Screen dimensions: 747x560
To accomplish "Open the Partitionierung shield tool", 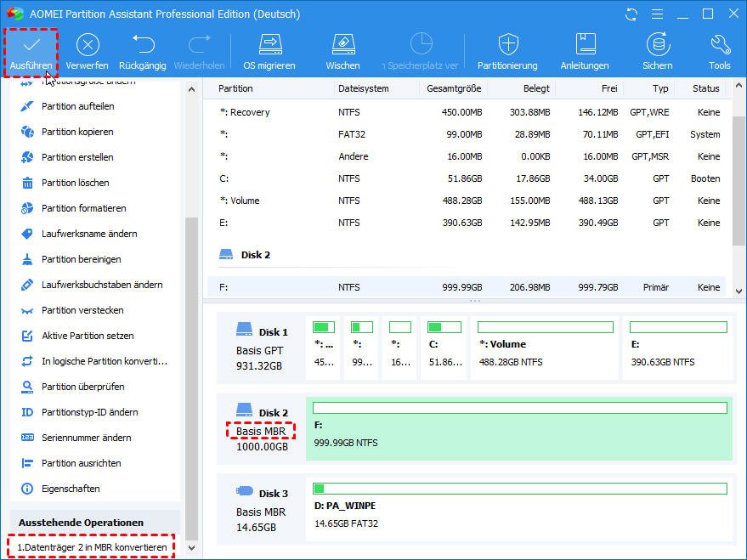I will 507,44.
